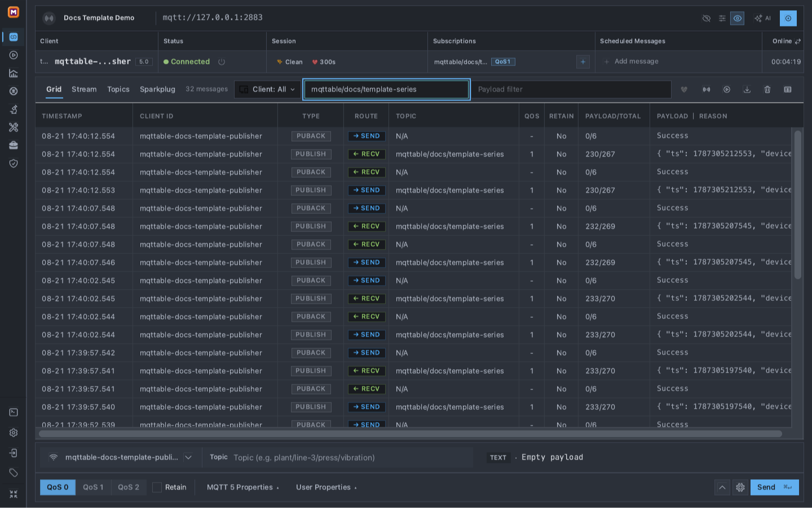Image resolution: width=812 pixels, height=508 pixels.
Task: Click the topic filter field with template-series
Action: click(x=386, y=89)
